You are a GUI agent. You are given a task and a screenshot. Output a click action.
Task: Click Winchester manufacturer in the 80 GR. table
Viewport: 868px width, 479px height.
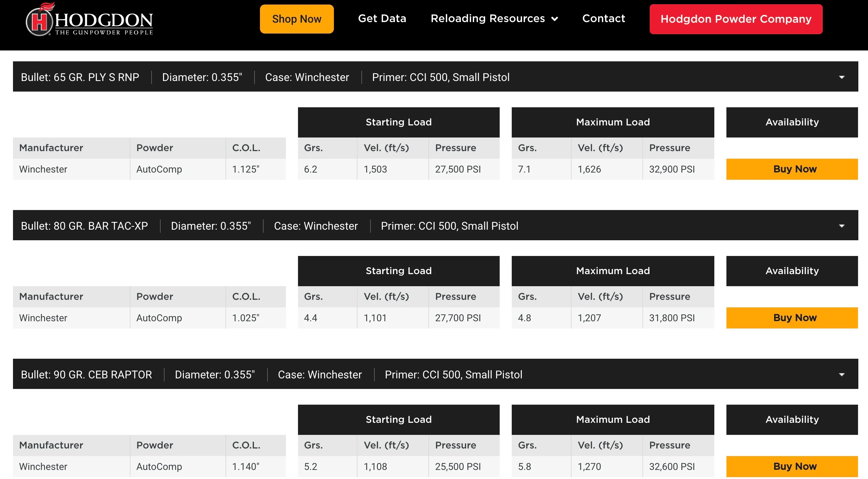coord(43,318)
